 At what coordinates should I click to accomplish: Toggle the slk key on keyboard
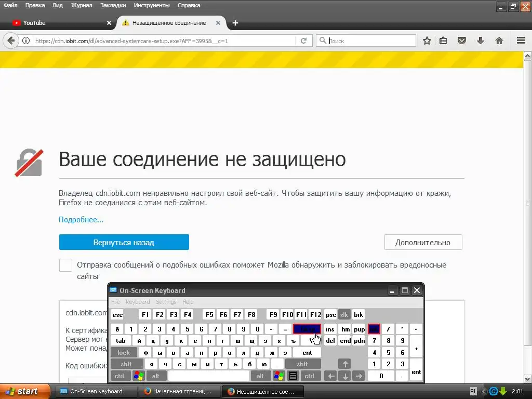[x=344, y=314]
